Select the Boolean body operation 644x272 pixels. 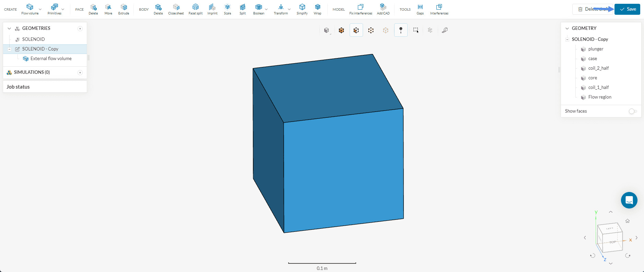[258, 9]
